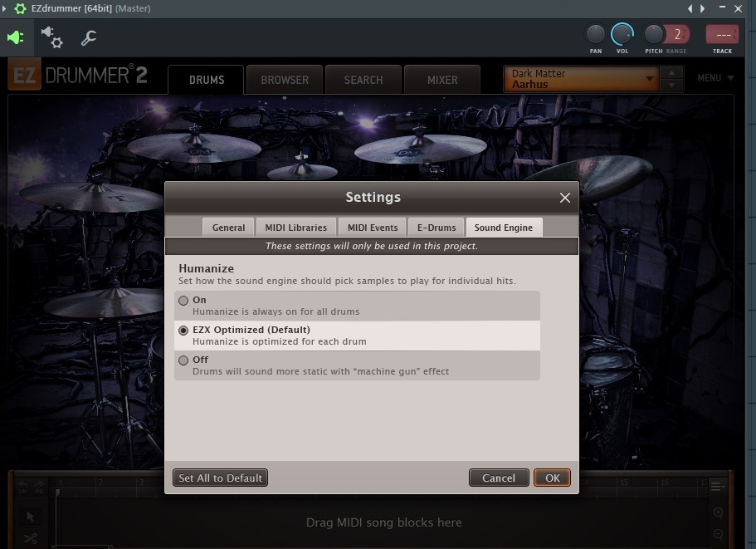
Task: Cancel the Settings dialog
Action: pos(499,478)
